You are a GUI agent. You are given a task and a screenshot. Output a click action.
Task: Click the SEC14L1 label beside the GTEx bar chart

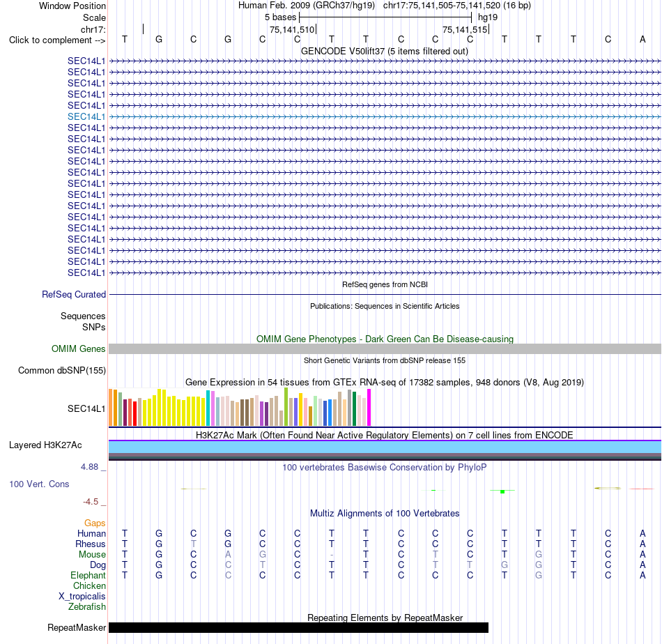86,408
